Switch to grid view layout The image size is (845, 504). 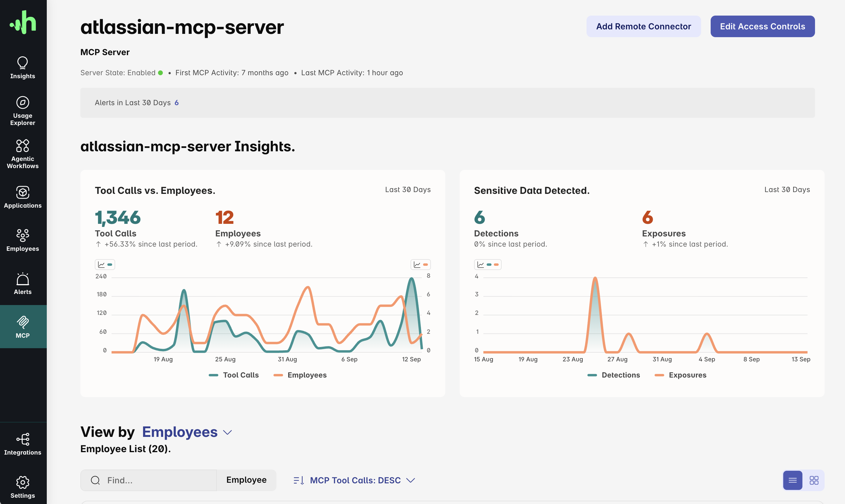click(x=814, y=480)
